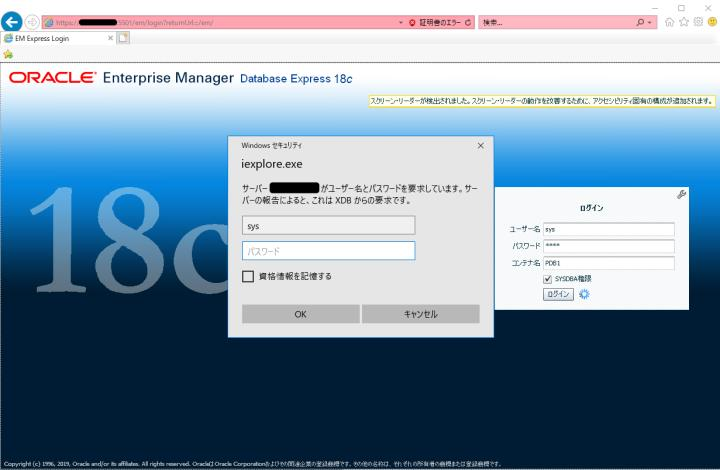Minimize the browser window
This screenshot has height=470, width=720.
(655, 8)
